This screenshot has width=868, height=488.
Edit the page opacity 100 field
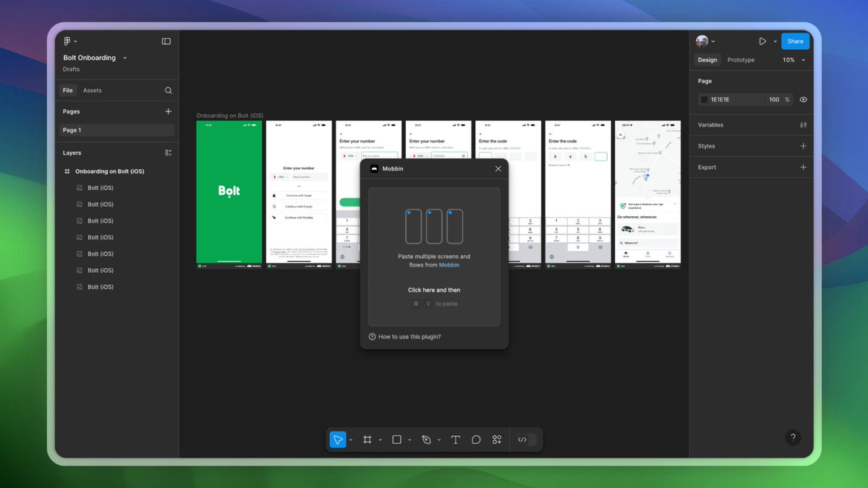tap(774, 100)
